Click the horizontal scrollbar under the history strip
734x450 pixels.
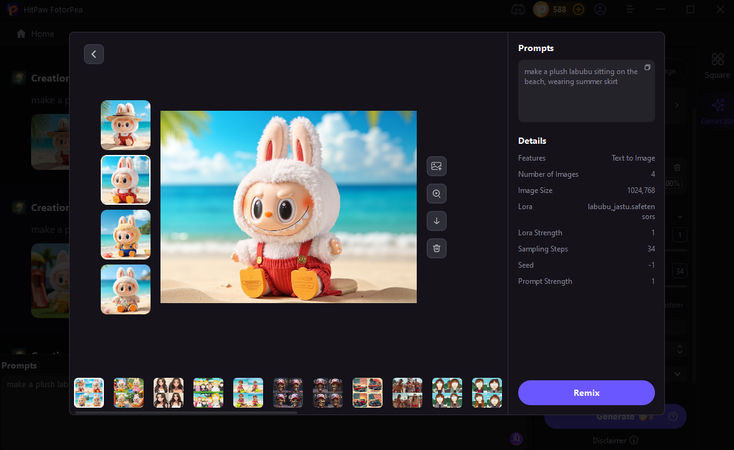(x=186, y=413)
